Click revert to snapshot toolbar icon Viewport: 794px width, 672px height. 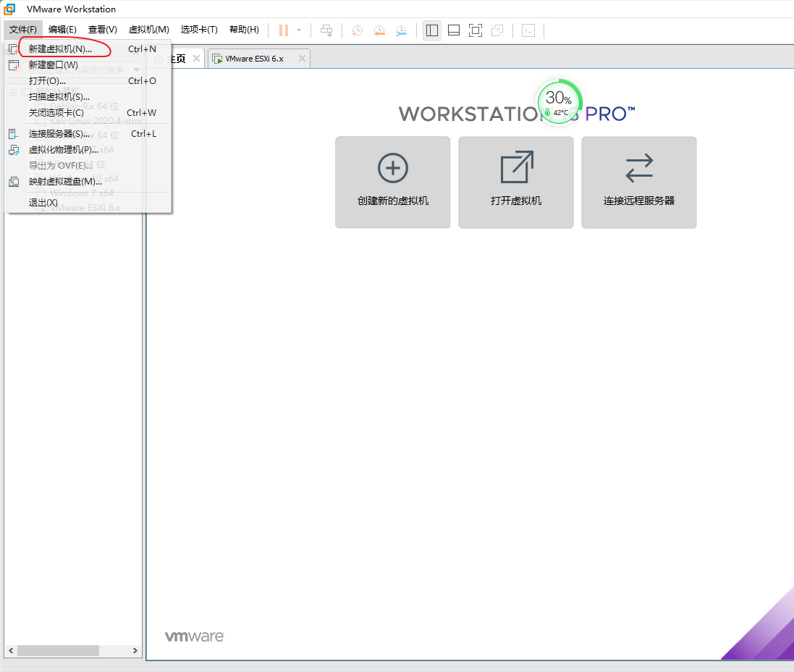pos(379,30)
